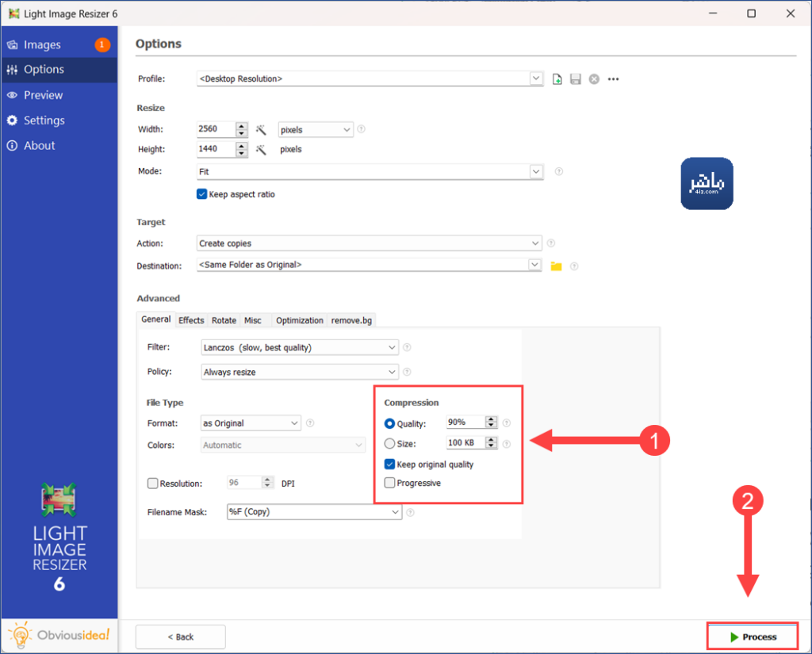Click the Size 100 KB field
Viewport: 812px width, 654px height.
(x=465, y=442)
